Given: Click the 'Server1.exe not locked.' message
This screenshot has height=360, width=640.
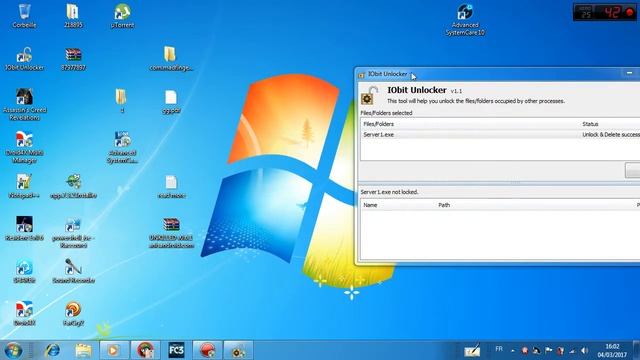Looking at the screenshot, I should [x=389, y=192].
